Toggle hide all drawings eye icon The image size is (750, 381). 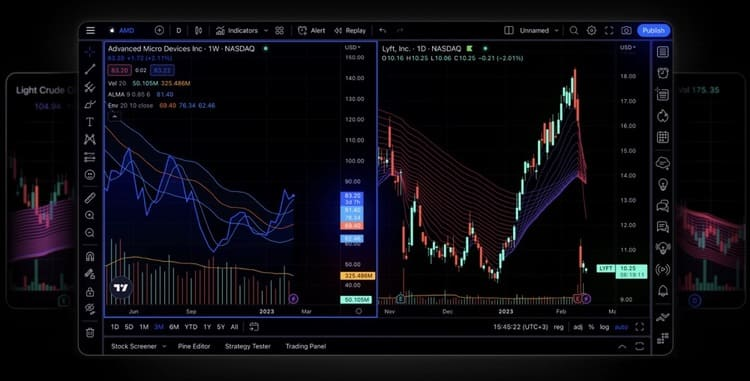(x=90, y=309)
